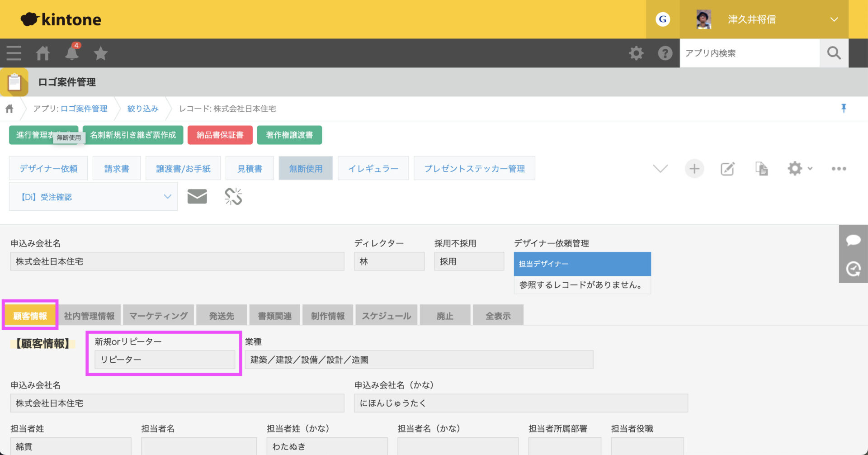Click the downward chevron next to plus icon
Image resolution: width=868 pixels, height=455 pixels.
pos(660,169)
